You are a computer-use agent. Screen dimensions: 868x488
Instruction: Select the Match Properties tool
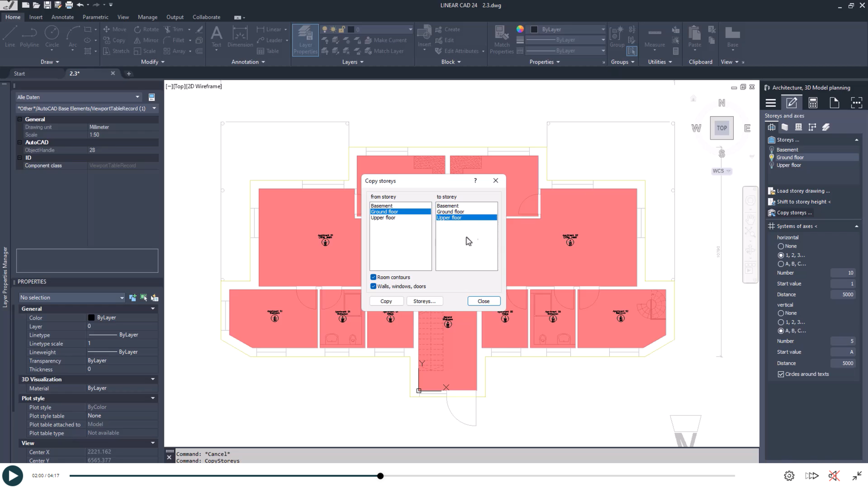click(x=501, y=40)
